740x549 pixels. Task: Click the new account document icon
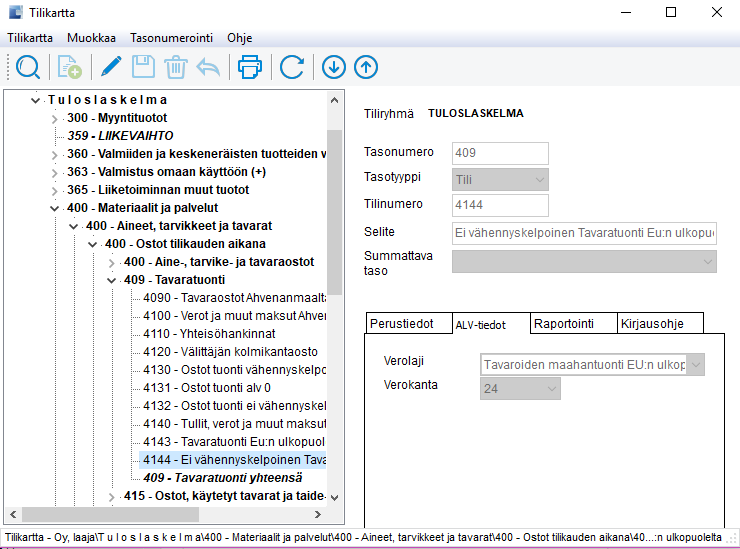click(69, 67)
